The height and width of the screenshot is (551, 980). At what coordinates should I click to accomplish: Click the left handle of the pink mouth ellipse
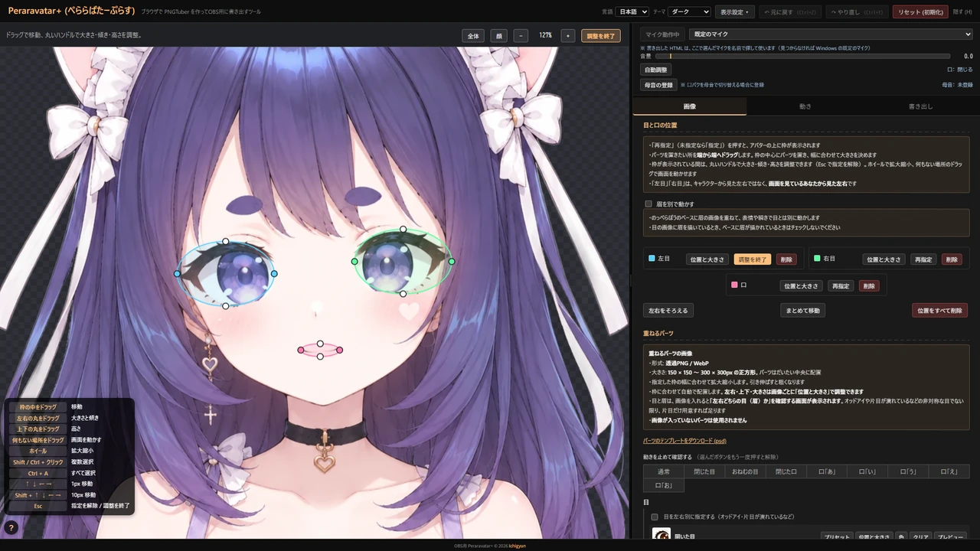pyautogui.click(x=301, y=350)
